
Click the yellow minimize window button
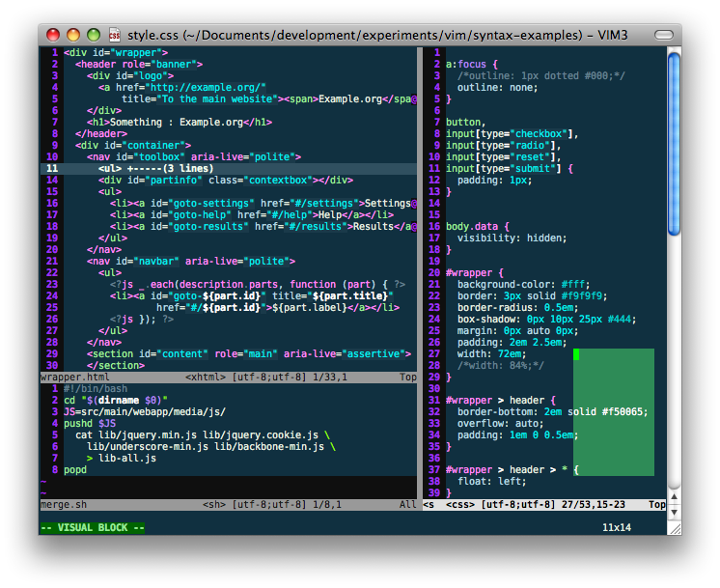tap(73, 35)
